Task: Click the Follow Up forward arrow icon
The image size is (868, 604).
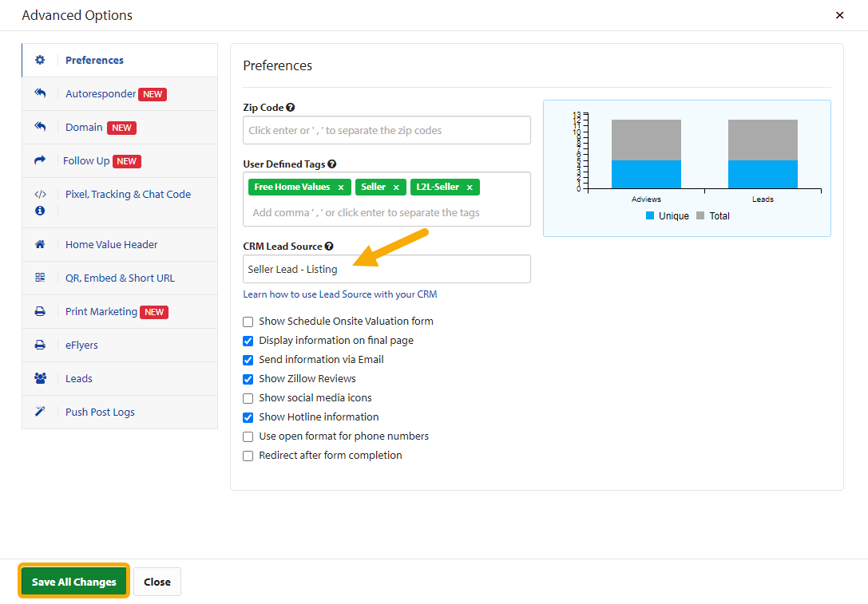Action: tap(42, 160)
